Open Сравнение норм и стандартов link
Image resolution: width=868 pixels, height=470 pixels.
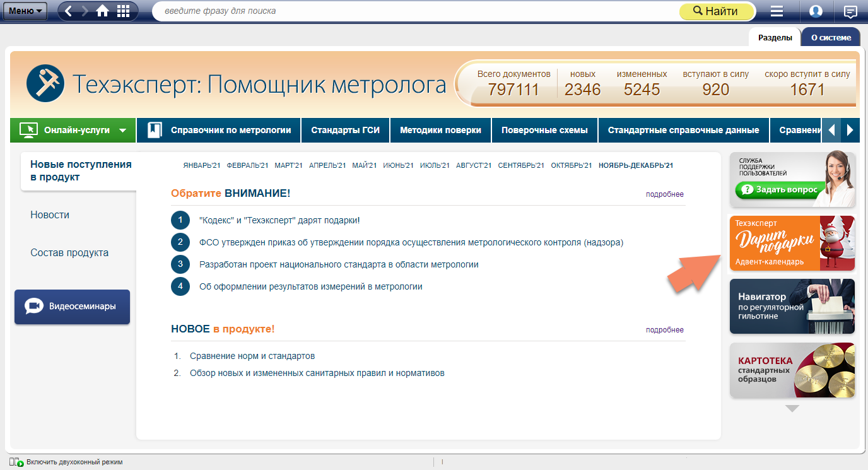(x=252, y=356)
